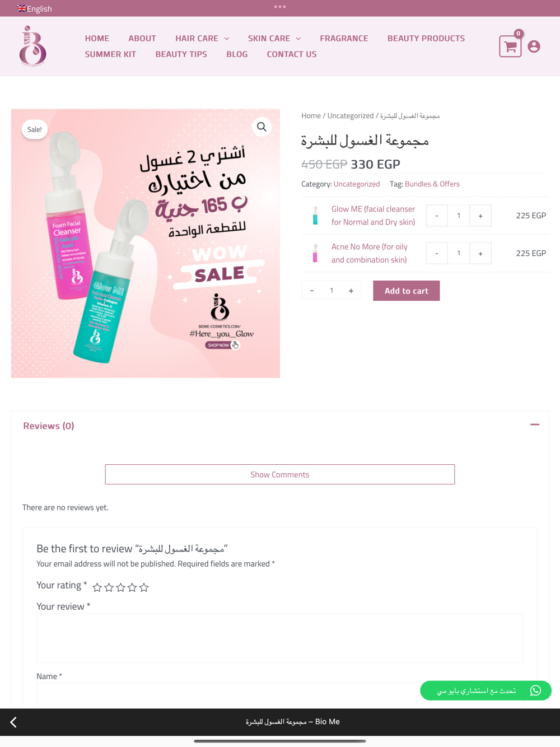Go back using the bottom arrow
Viewport: 560px width, 747px height.
[13, 722]
